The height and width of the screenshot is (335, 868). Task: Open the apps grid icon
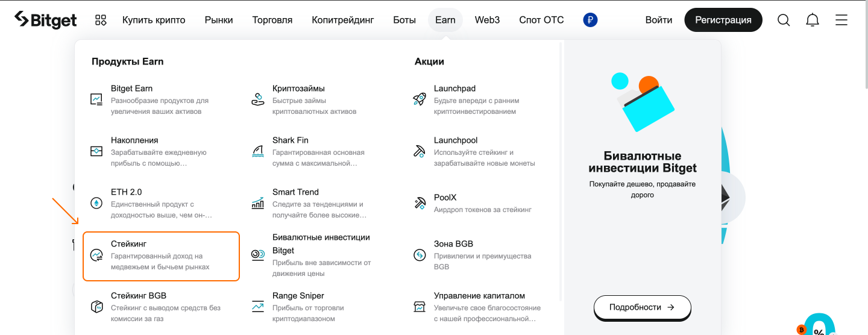[x=101, y=20]
